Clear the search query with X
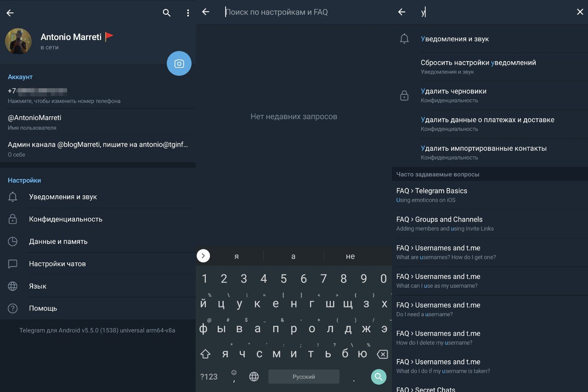 coord(580,12)
